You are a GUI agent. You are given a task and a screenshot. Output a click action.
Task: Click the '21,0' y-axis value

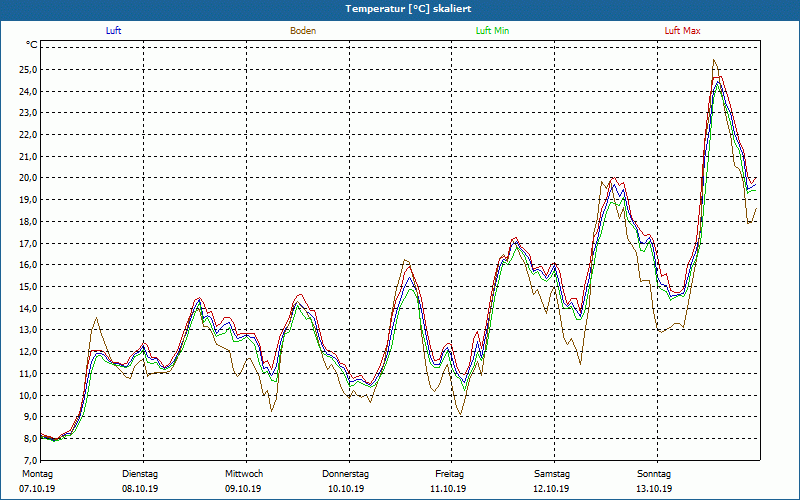click(x=28, y=156)
